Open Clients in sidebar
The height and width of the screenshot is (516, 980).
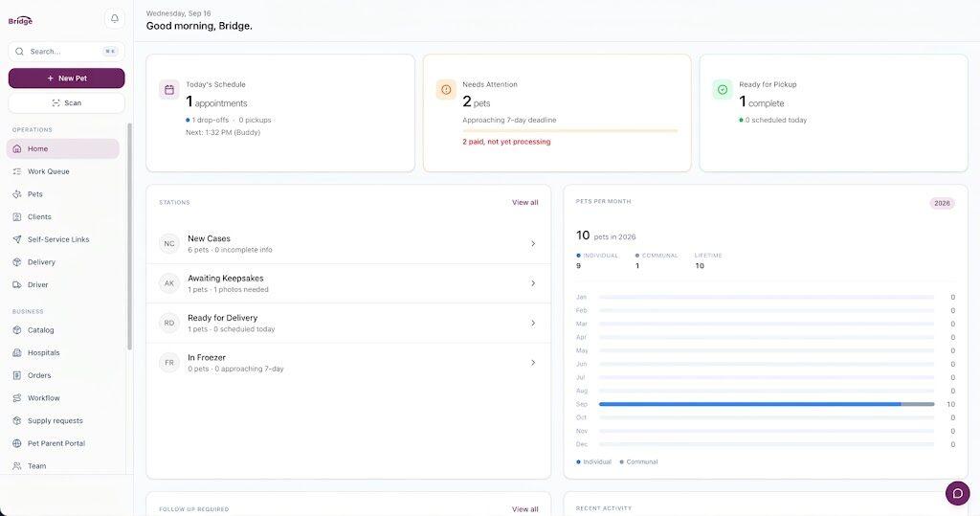62,216
